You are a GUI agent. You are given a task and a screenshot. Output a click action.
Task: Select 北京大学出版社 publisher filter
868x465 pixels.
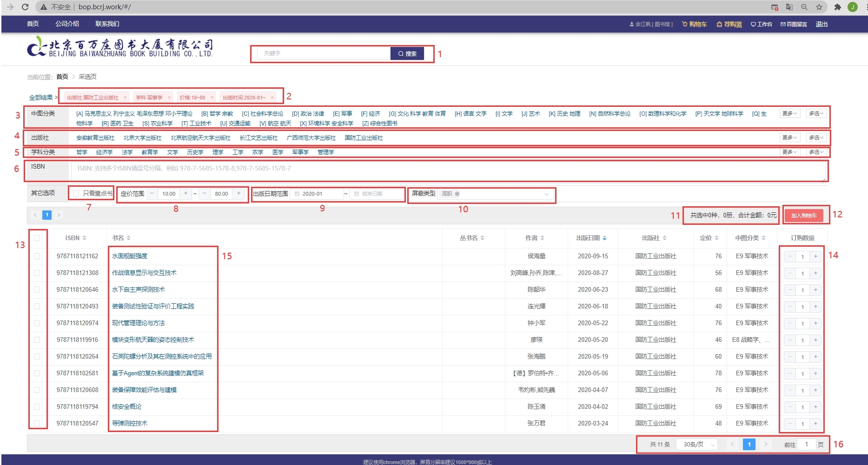[x=143, y=138]
